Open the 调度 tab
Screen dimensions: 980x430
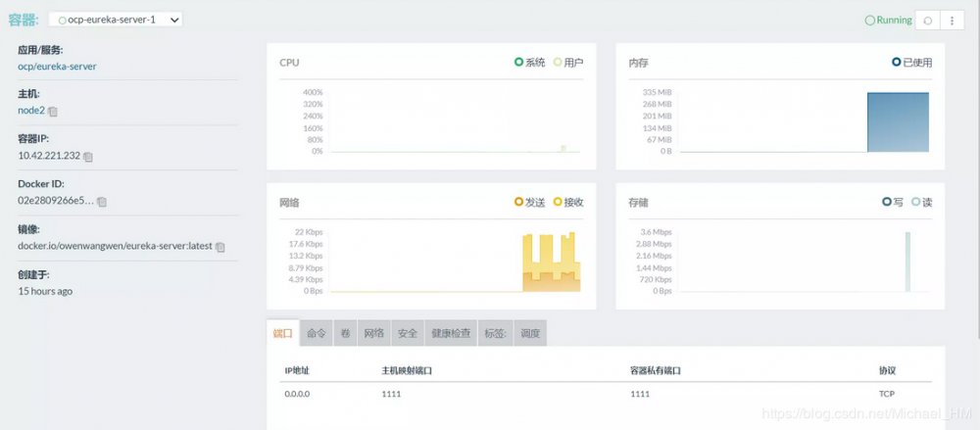[530, 333]
